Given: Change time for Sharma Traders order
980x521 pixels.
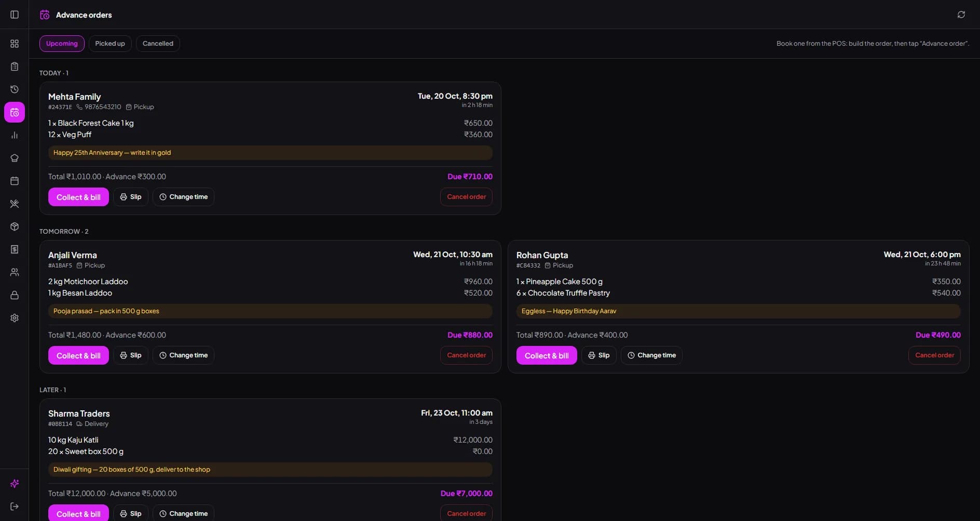Looking at the screenshot, I should [183, 513].
